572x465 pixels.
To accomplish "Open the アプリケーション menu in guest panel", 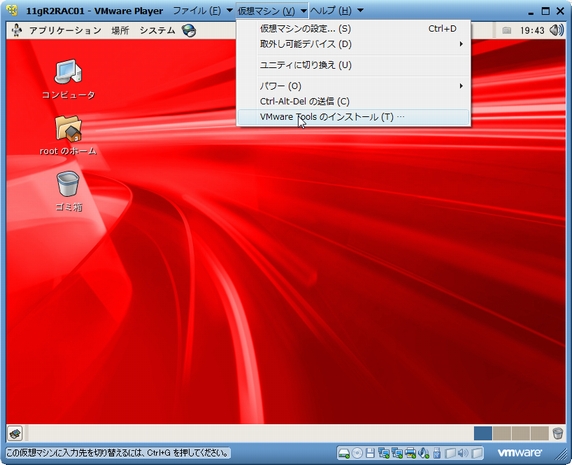I will [65, 31].
